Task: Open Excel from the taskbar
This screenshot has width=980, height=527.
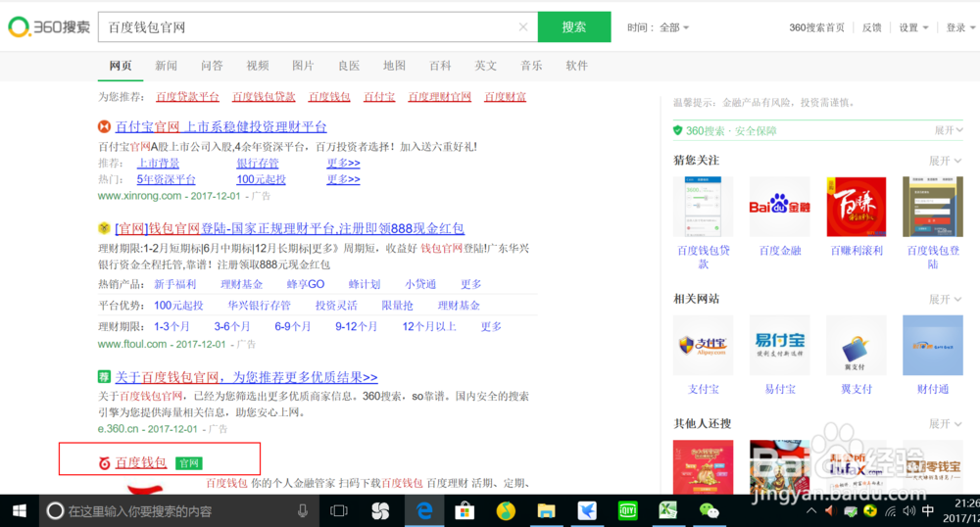Action: (668, 510)
